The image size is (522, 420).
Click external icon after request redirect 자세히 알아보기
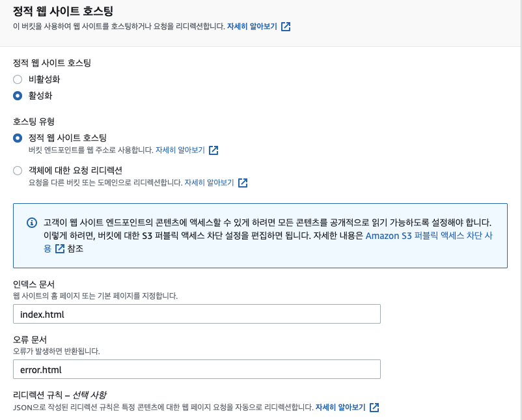pos(243,182)
